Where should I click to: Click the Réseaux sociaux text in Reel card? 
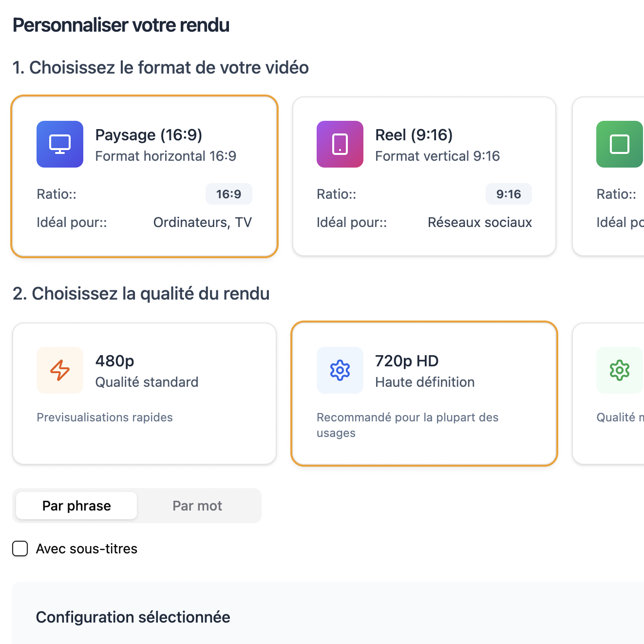click(x=480, y=222)
